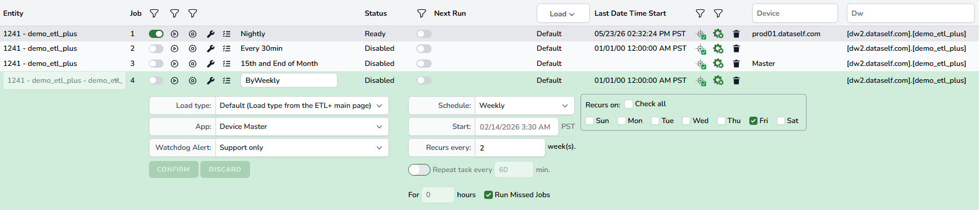980x210 pixels.
Task: Run the Nightly job now with its play icon
Action: point(175,34)
